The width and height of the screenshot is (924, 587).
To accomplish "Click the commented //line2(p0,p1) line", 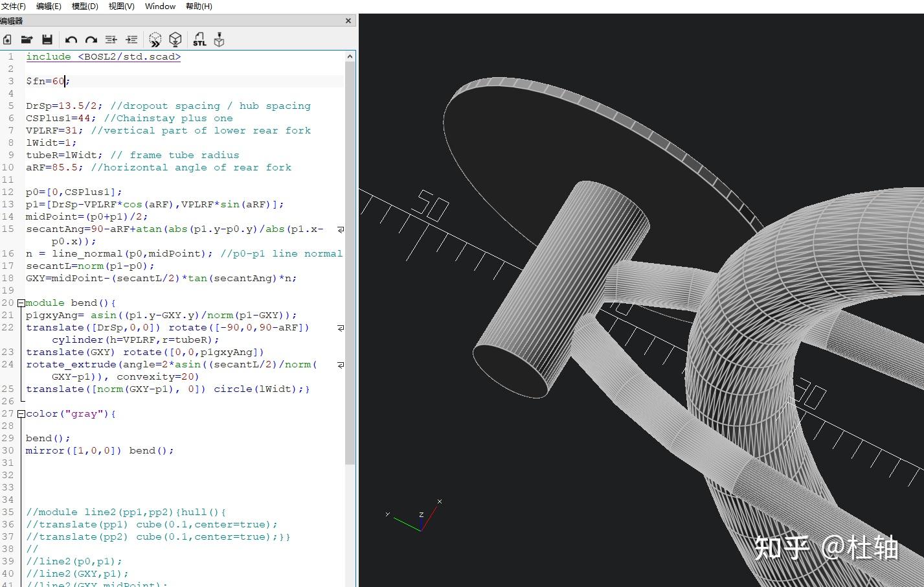I will 74,561.
